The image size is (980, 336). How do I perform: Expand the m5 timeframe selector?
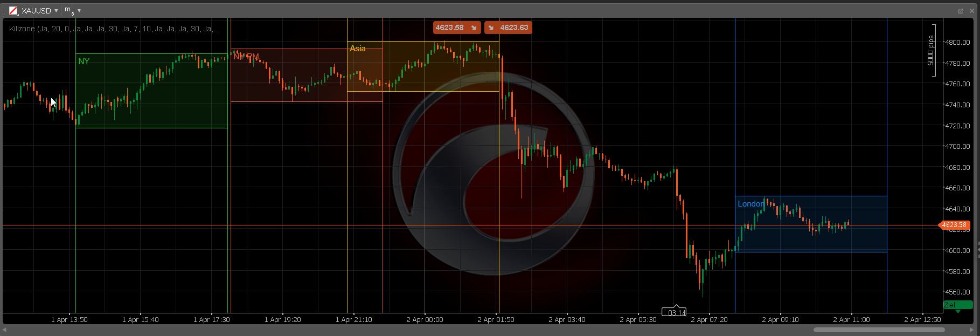pos(79,11)
